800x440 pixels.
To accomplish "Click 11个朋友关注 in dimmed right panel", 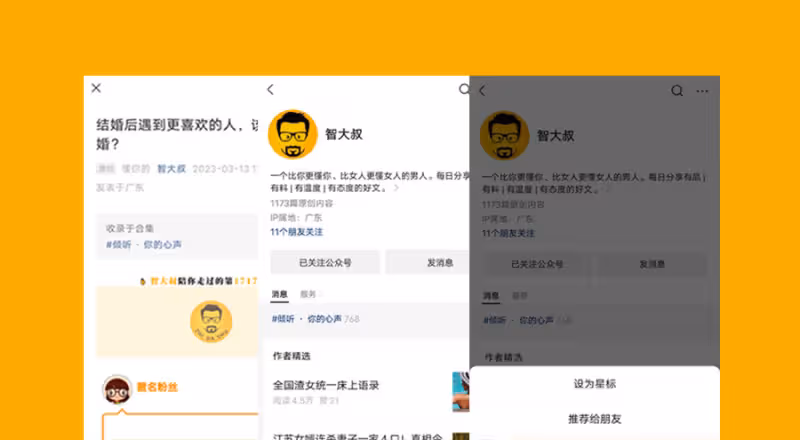I will pyautogui.click(x=508, y=233).
